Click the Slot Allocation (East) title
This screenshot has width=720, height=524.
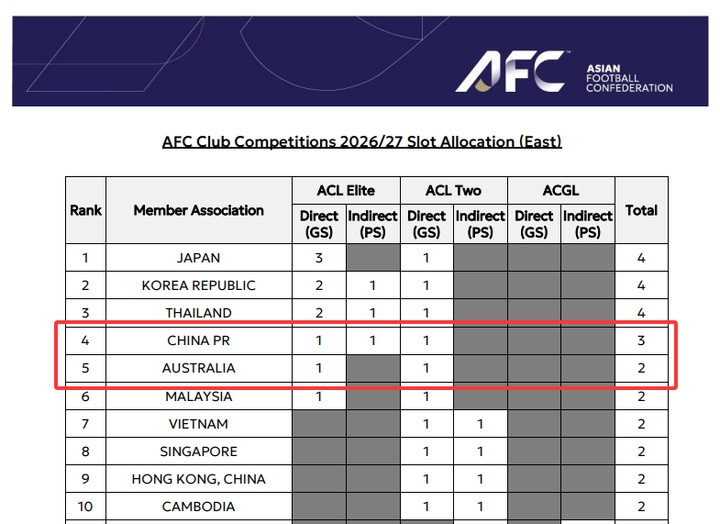[362, 141]
